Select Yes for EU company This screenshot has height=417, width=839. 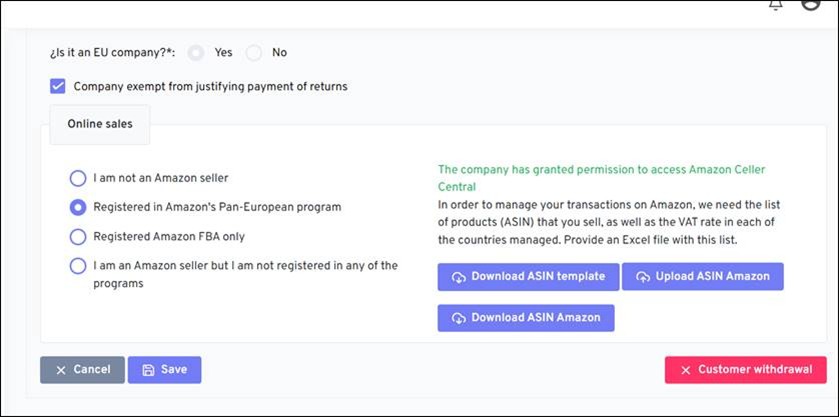197,52
